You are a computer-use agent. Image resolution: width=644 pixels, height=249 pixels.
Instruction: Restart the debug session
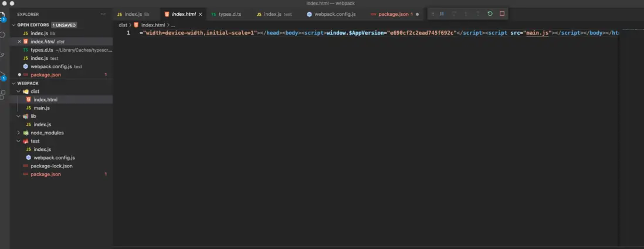490,14
